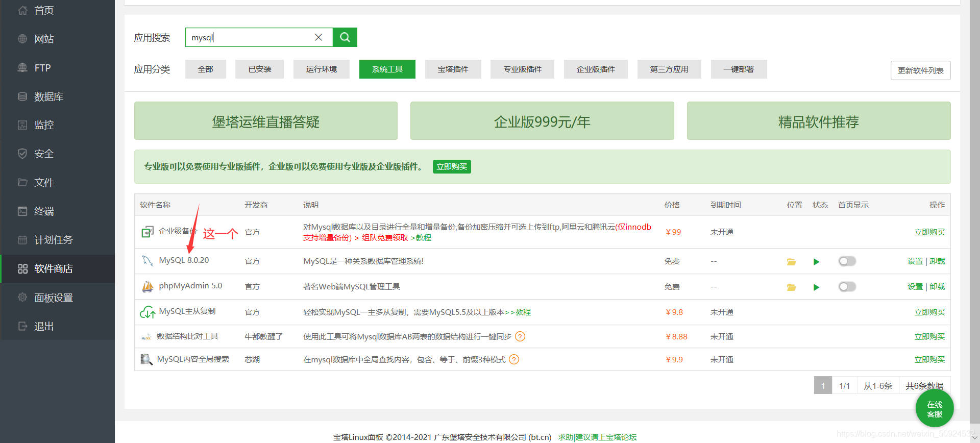Viewport: 980px width, 443px height.
Task: Open the phpMyAdmin 5.0 folder location icon
Action: [791, 287]
